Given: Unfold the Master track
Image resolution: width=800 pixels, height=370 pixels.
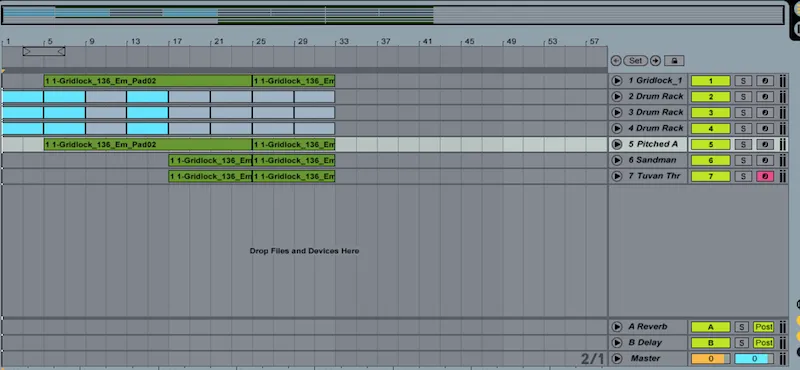Looking at the screenshot, I should pyautogui.click(x=617, y=359).
